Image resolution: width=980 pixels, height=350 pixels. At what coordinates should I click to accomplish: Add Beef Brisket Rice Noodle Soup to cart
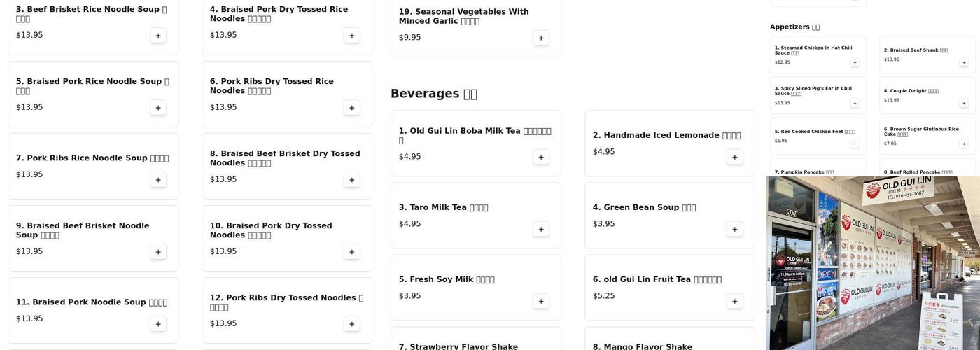[158, 36]
